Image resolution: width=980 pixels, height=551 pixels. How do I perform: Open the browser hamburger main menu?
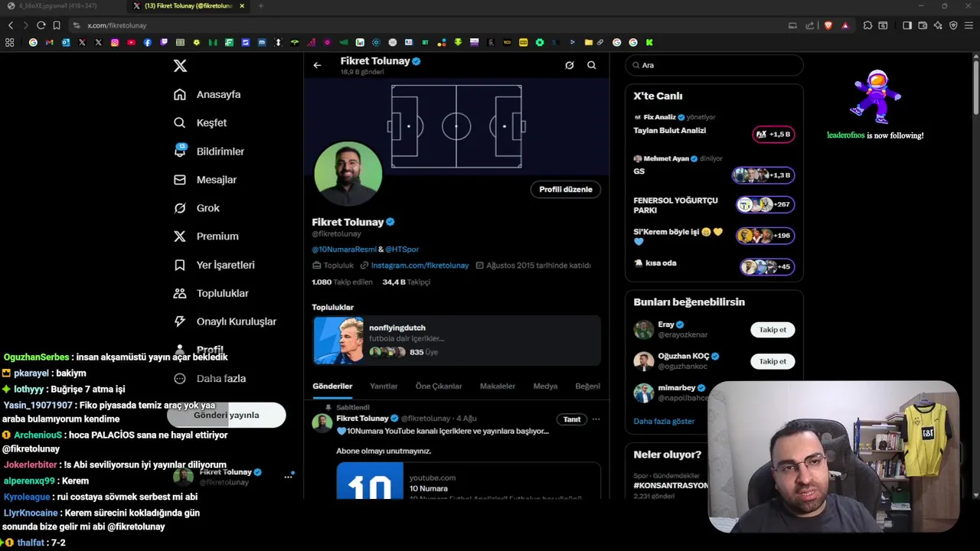969,25
